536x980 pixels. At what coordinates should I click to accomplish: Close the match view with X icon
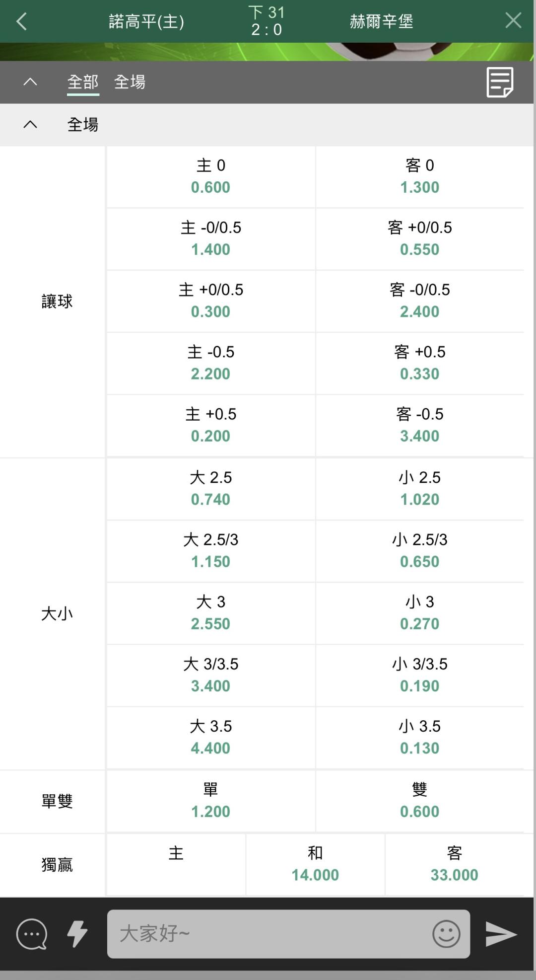(x=513, y=20)
